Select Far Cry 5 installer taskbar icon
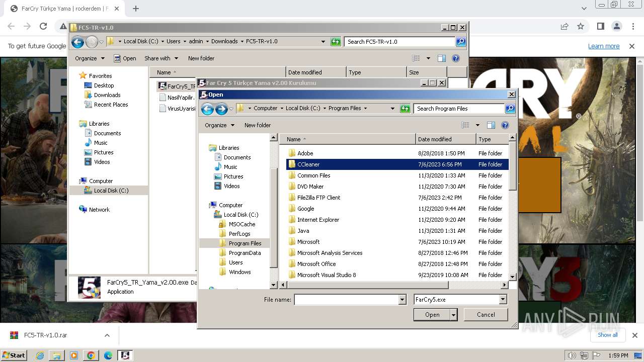This screenshot has width=644, height=362. click(x=125, y=355)
